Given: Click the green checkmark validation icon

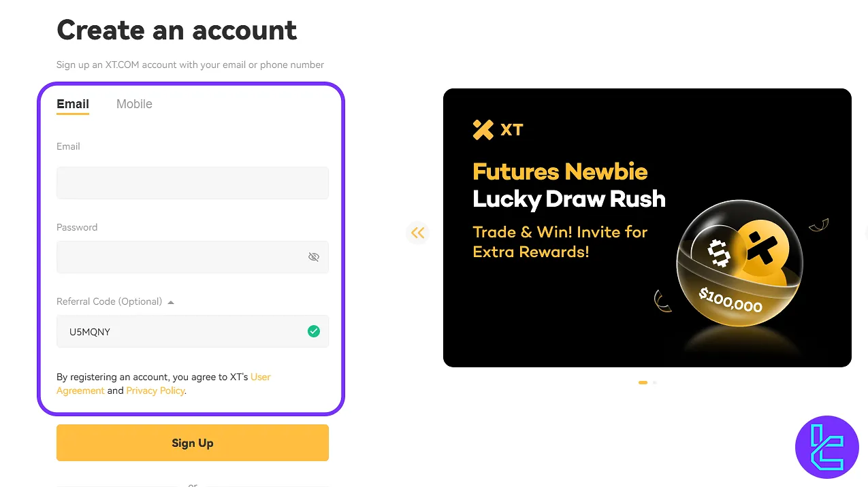Looking at the screenshot, I should 314,331.
